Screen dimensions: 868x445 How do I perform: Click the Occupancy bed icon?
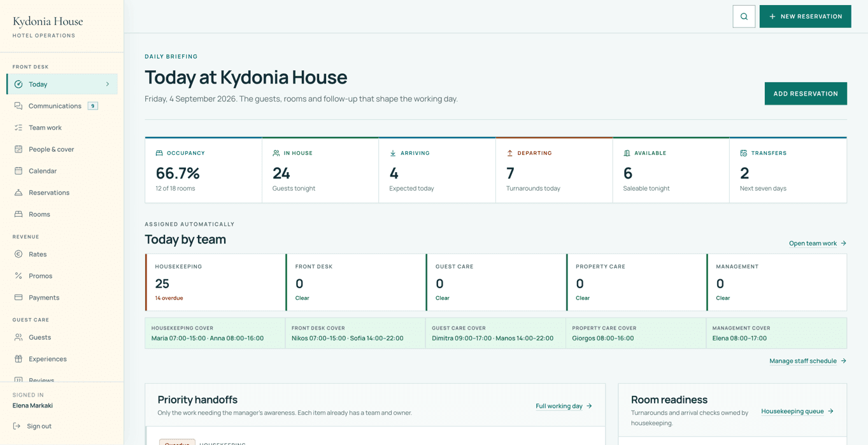point(159,153)
